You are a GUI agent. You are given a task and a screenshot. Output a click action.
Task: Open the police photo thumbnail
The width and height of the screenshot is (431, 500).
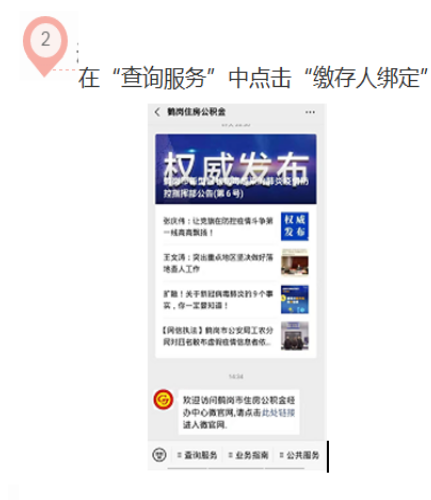click(x=295, y=336)
